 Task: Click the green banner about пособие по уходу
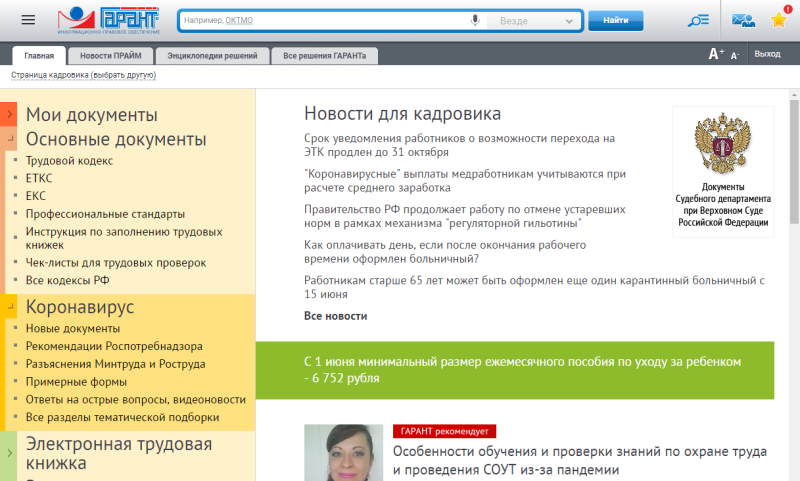pos(515,370)
